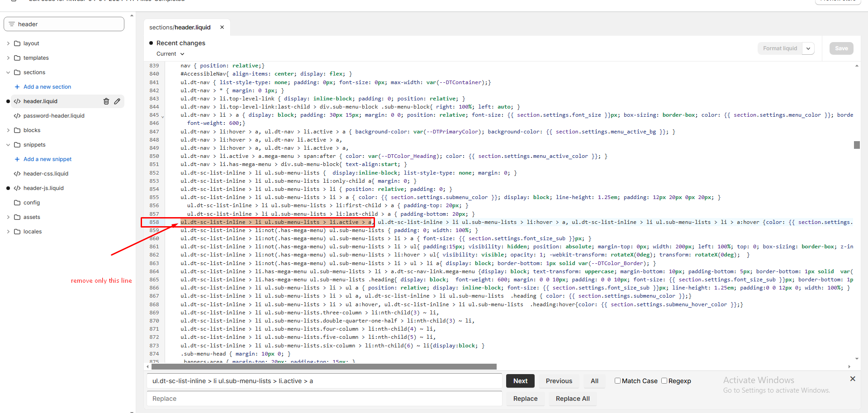Click the locales folder icon
Screen dimensions: 868x413
[17, 232]
